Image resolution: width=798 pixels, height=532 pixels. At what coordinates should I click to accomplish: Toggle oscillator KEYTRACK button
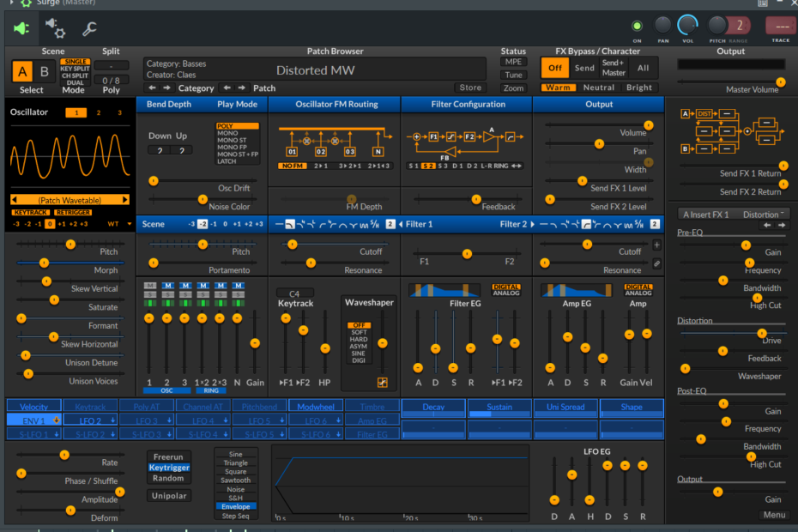(x=31, y=212)
